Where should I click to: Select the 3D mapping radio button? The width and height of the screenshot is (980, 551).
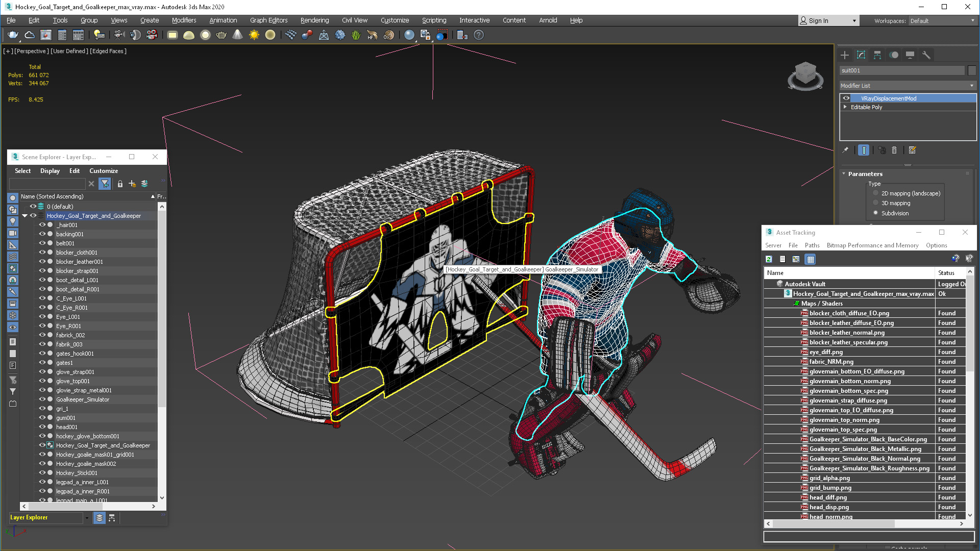point(876,203)
